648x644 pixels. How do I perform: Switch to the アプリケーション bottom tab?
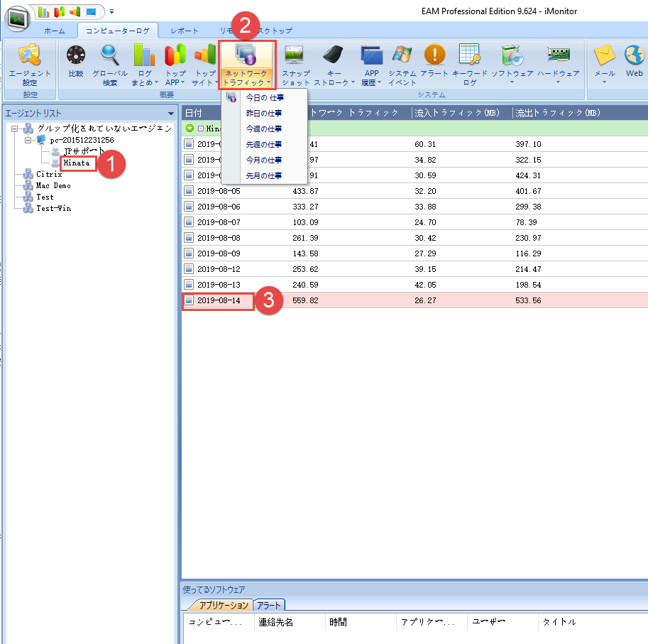click(223, 605)
